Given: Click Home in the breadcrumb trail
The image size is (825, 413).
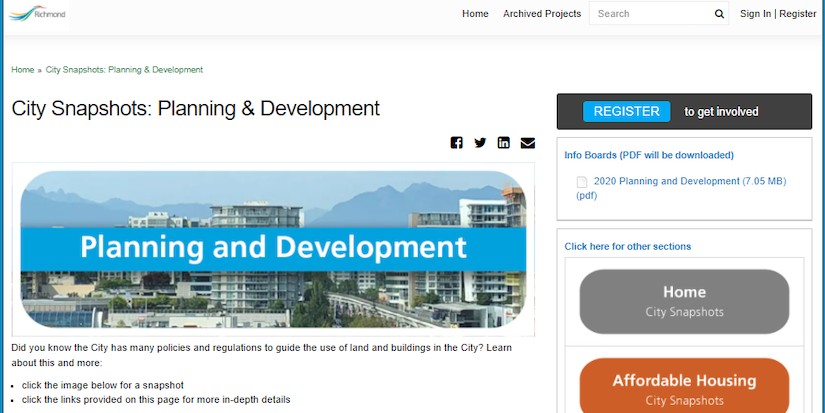Looking at the screenshot, I should [x=22, y=70].
